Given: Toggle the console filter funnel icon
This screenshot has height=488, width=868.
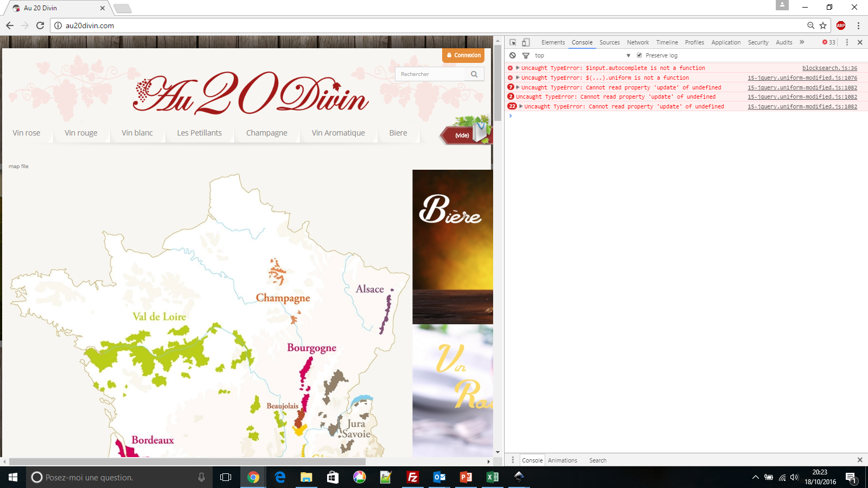Looking at the screenshot, I should click(526, 55).
